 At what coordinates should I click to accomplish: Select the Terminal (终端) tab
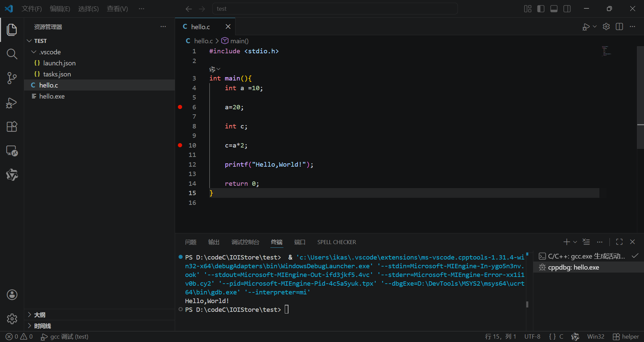(x=277, y=242)
